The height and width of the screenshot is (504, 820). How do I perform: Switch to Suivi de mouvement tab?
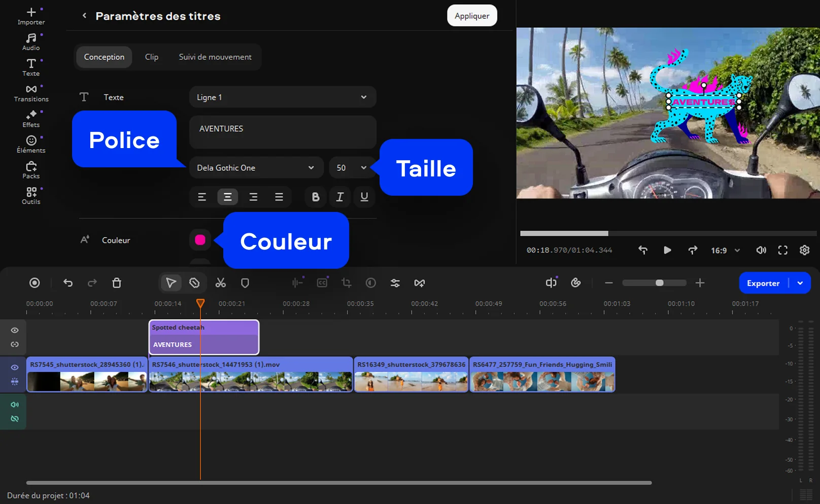215,57
